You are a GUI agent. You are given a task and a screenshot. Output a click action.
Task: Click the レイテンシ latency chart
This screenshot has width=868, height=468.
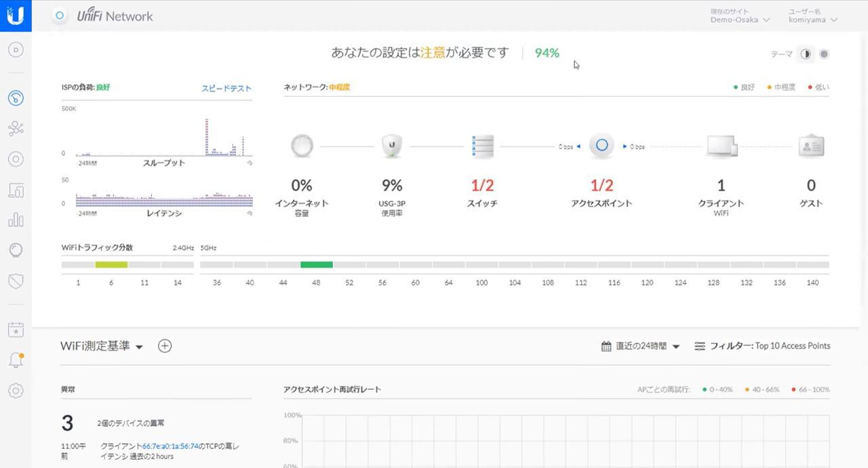tap(163, 199)
